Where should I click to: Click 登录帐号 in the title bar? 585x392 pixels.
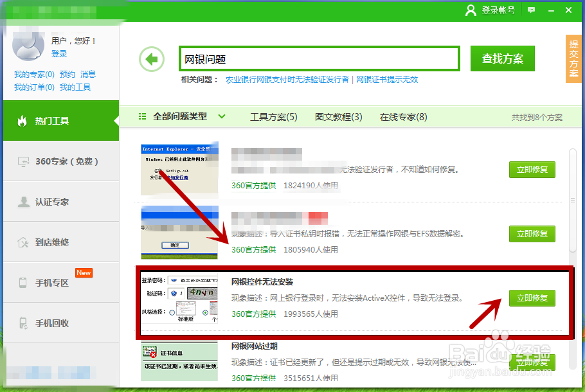[498, 10]
